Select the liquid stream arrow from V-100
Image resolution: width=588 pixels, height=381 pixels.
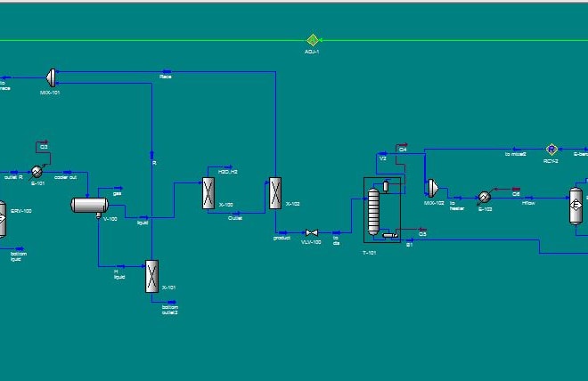143,217
